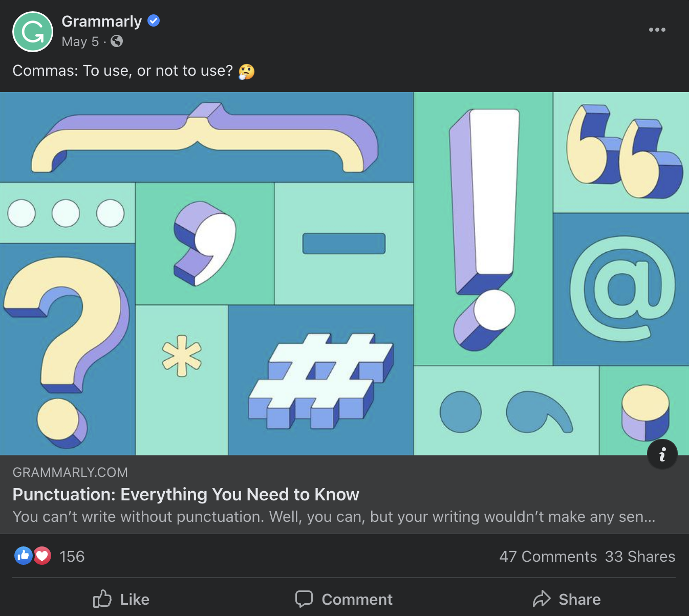Click the May 5 post date

coord(80,41)
